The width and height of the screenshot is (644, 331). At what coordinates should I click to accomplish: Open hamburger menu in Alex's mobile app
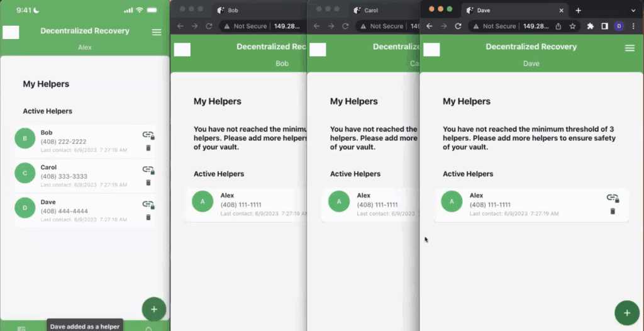[157, 32]
